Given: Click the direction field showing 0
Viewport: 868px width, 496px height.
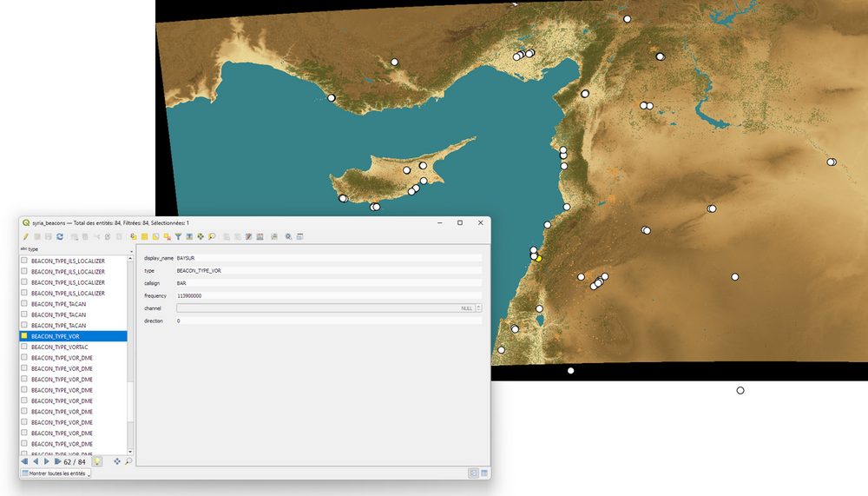Looking at the screenshot, I should tap(329, 321).
